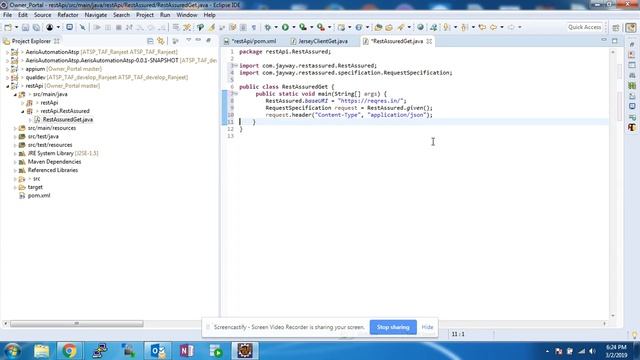The height and width of the screenshot is (360, 640).
Task: Open the File menu
Action: pos(7,15)
